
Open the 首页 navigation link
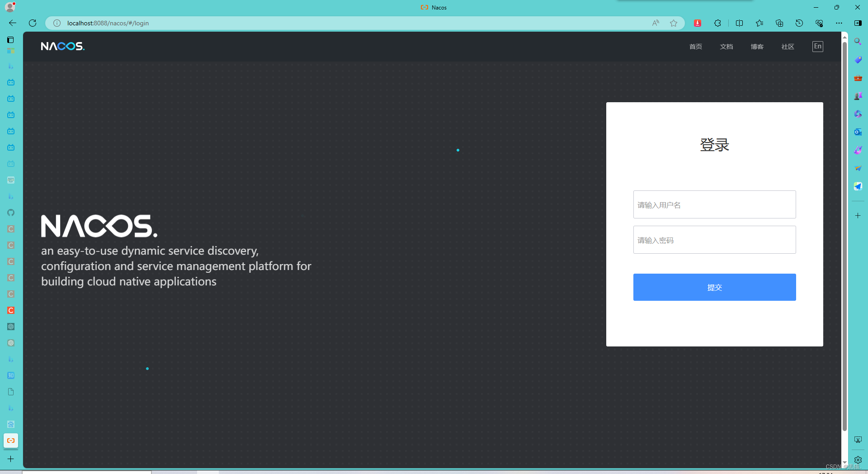click(696, 47)
